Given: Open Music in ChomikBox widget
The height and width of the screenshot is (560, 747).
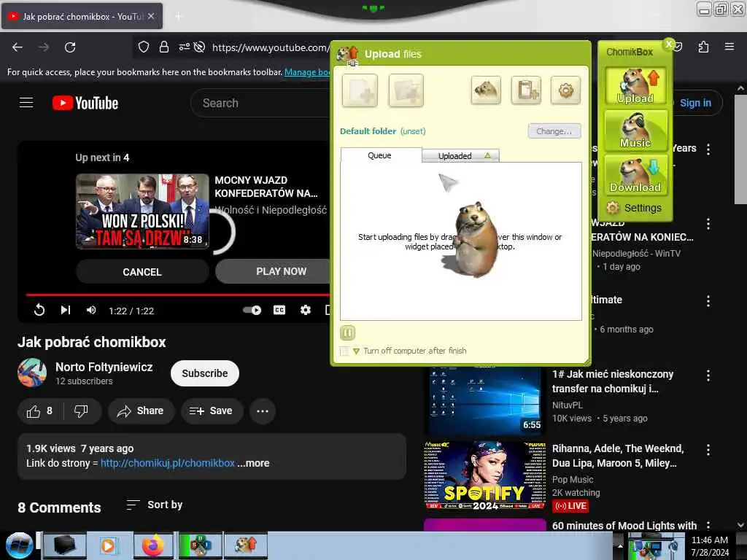Looking at the screenshot, I should (635, 130).
